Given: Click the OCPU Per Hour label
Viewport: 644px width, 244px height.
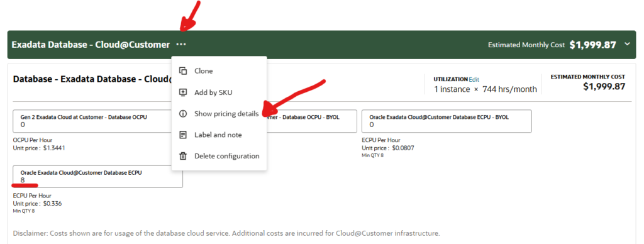Looking at the screenshot, I should pyautogui.click(x=33, y=140).
